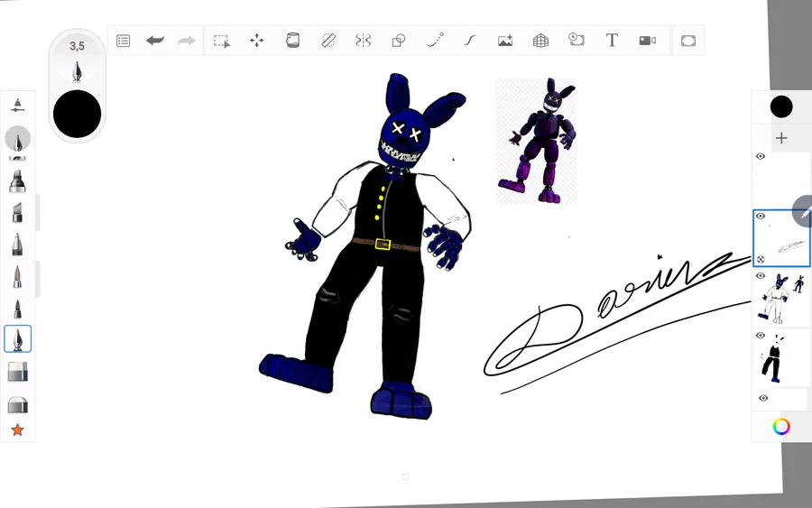Screen dimensions: 812x508
Task: Open brush properties from puck brush icon
Action: (x=78, y=71)
